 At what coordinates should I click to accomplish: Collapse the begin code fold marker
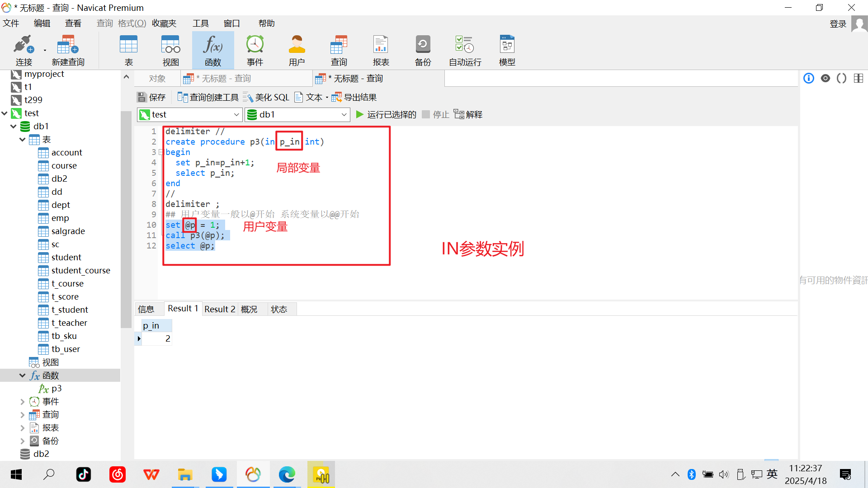click(161, 152)
